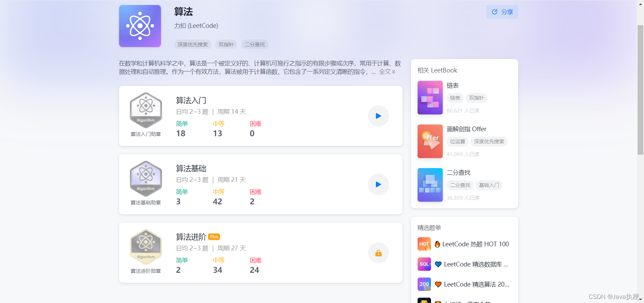Click the vertical page scrollbar
The width and height of the screenshot is (644, 303).
pos(640,90)
